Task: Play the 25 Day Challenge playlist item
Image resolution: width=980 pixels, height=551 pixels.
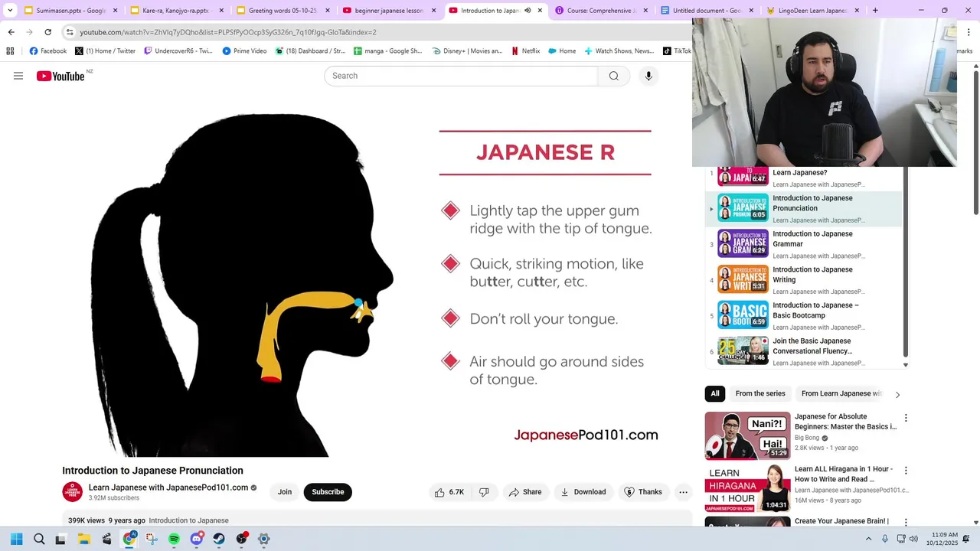Action: point(804,351)
